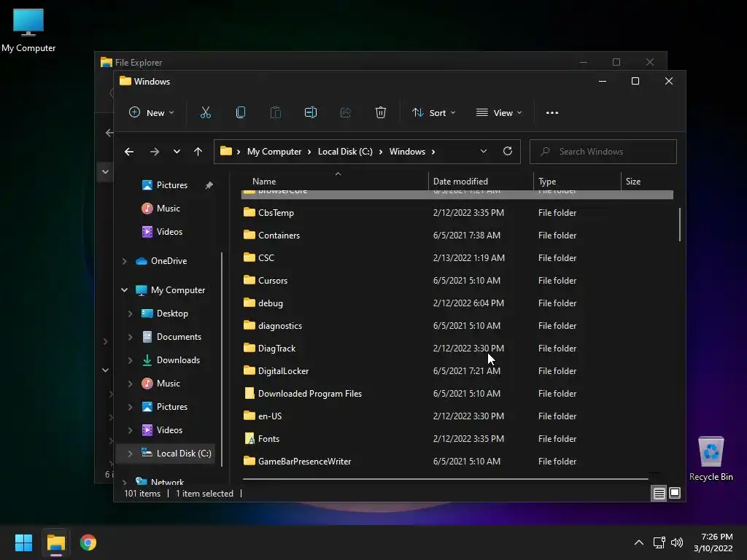Refresh the Windows folder view
The width and height of the screenshot is (747, 560).
508,152
